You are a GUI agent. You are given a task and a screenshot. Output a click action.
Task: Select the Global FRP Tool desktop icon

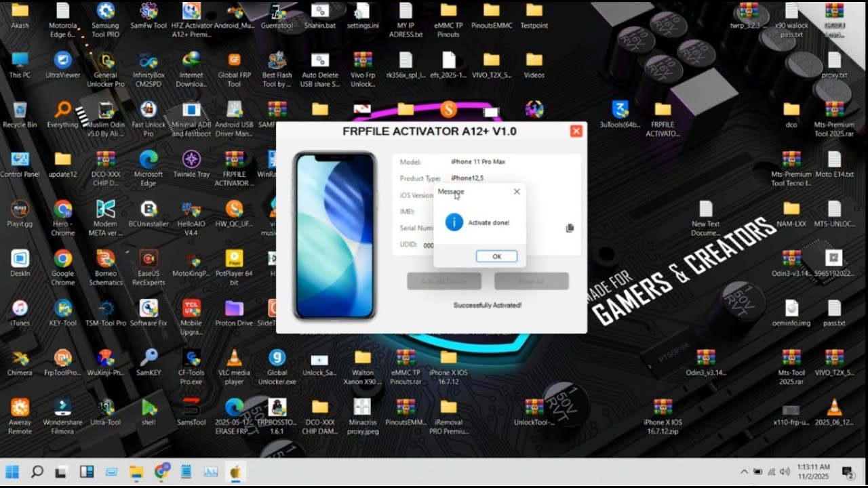(234, 69)
